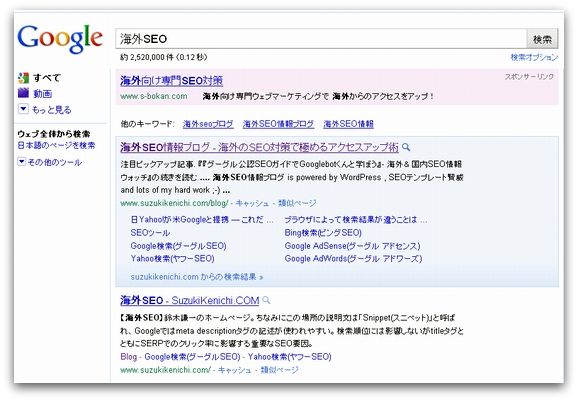
Task: Click green URL www.suzukikenichi.com/blog/
Action: point(174,203)
